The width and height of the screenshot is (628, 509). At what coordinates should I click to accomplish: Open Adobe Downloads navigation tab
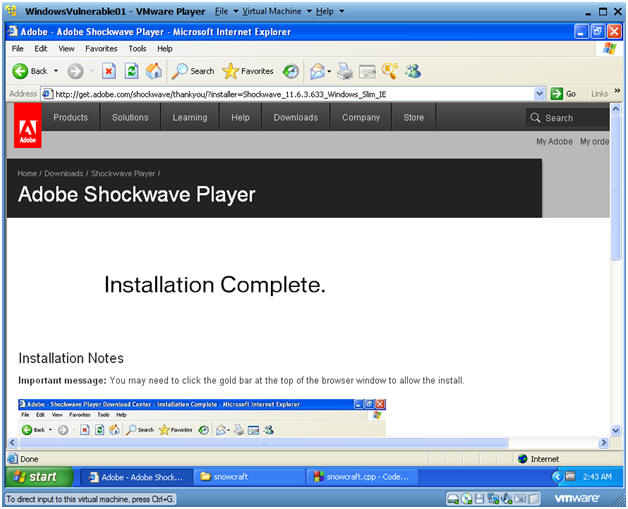click(296, 117)
